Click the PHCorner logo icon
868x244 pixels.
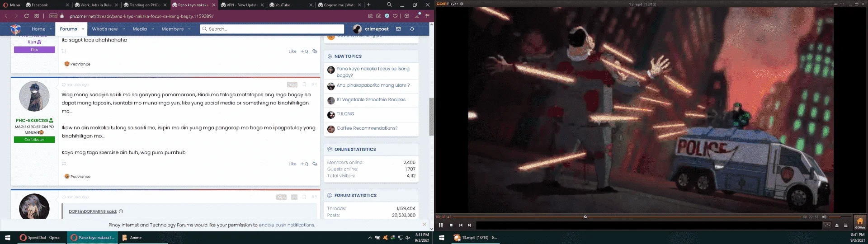click(16, 29)
